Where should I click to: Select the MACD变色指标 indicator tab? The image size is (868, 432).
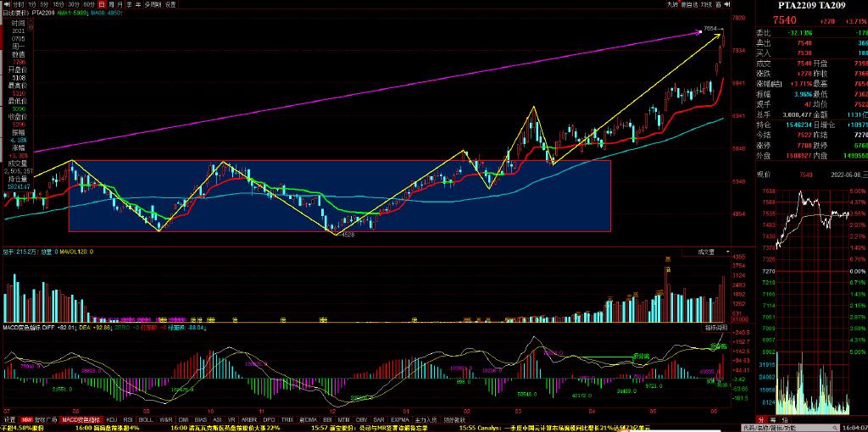pos(81,420)
